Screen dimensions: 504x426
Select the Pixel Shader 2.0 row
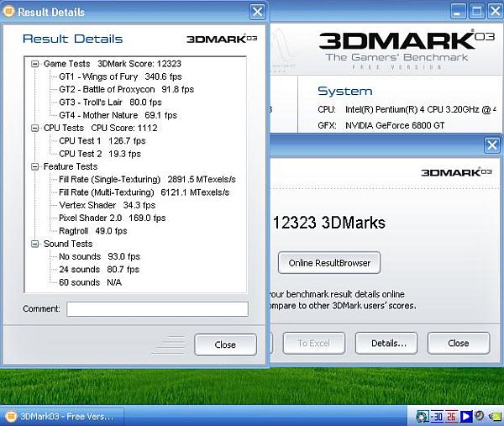pyautogui.click(x=113, y=218)
